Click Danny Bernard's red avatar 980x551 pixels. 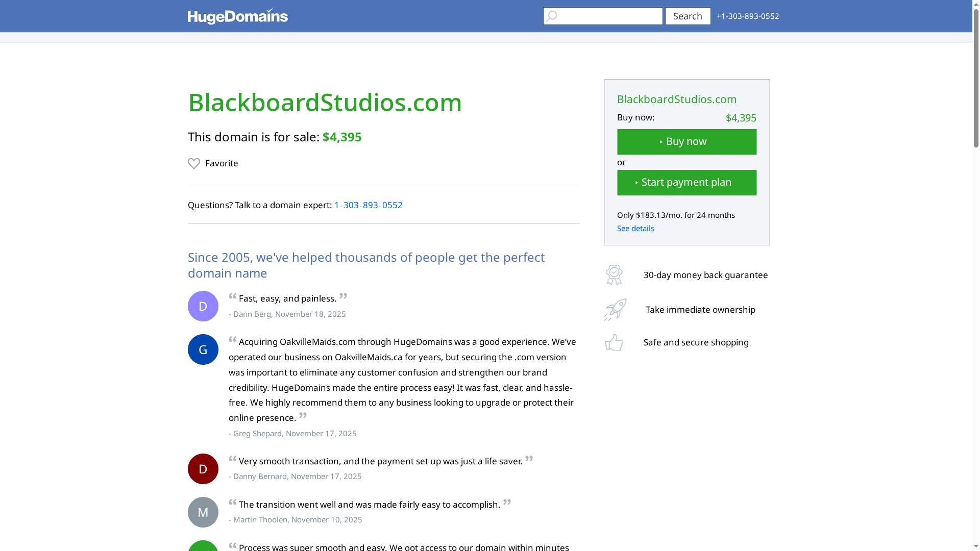tap(203, 468)
